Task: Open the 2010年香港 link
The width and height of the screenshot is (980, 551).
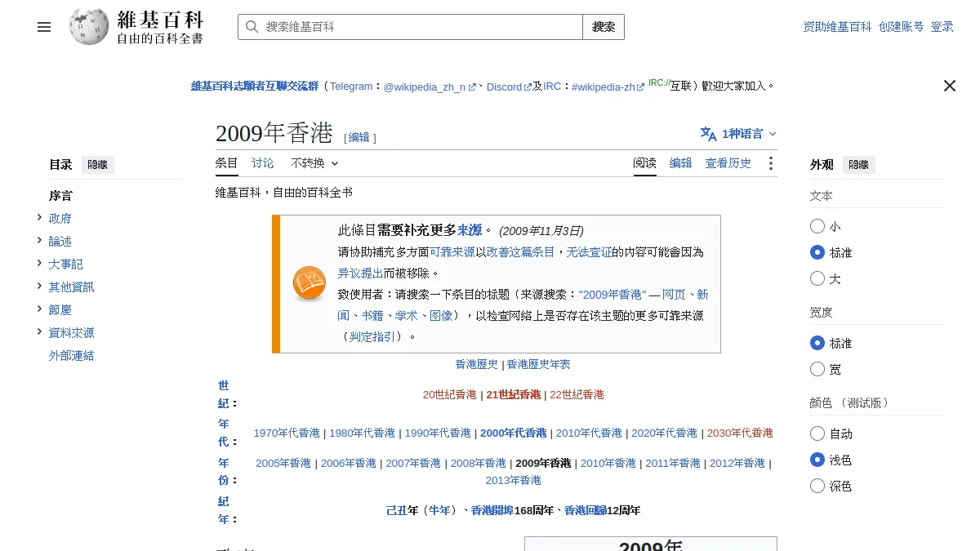Action: [x=608, y=464]
